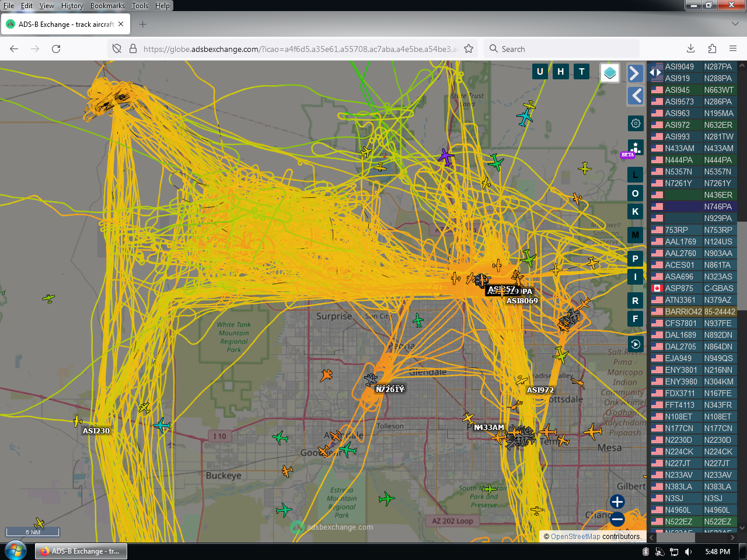Select the ASP875 row in aircraft list
This screenshot has height=560, width=747.
694,288
